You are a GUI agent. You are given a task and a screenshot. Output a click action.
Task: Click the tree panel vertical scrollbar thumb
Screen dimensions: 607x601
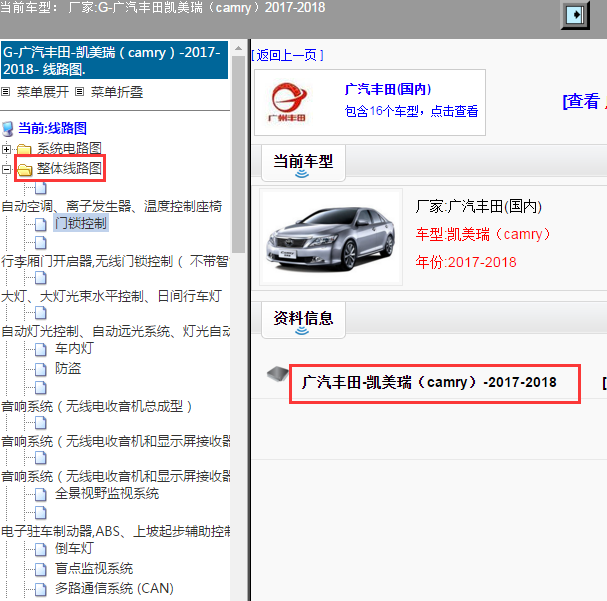click(238, 154)
